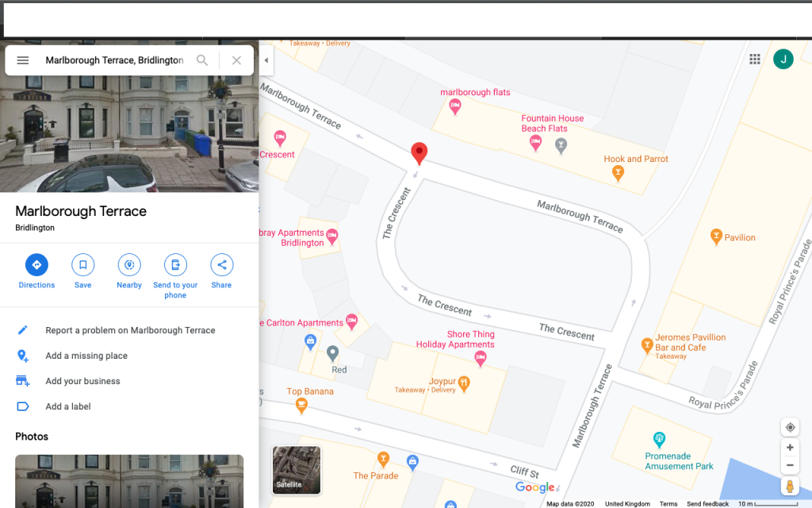Select Add a missing place
812x508 pixels.
[x=86, y=356]
